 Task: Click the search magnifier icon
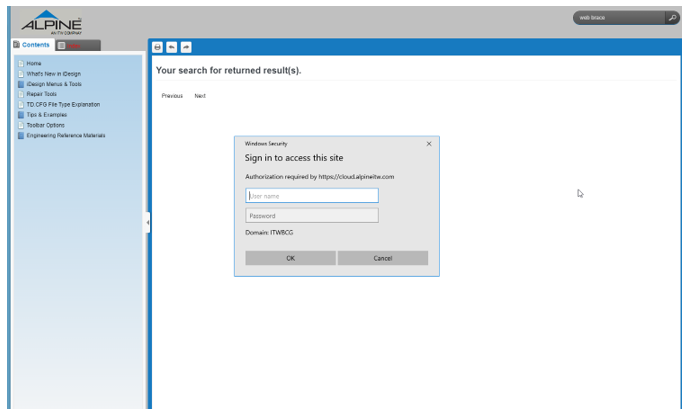point(670,17)
